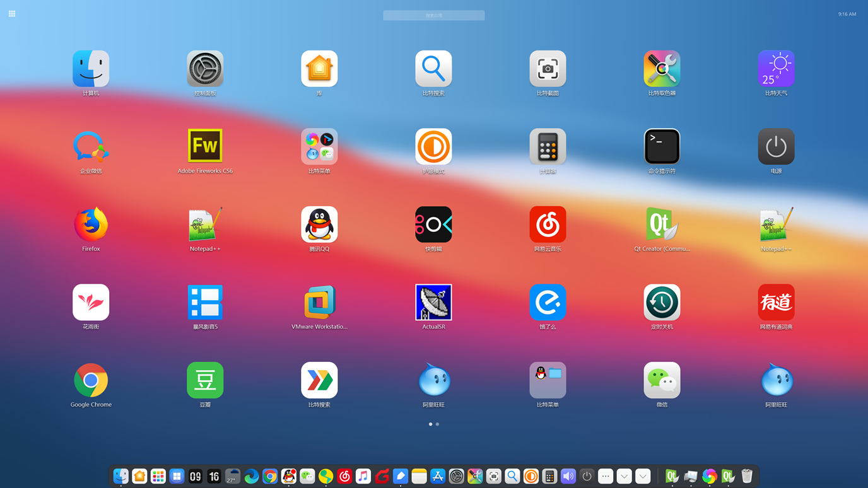The image size is (868, 488).
Task: Open System Preferences gear in dock
Action: point(456,477)
